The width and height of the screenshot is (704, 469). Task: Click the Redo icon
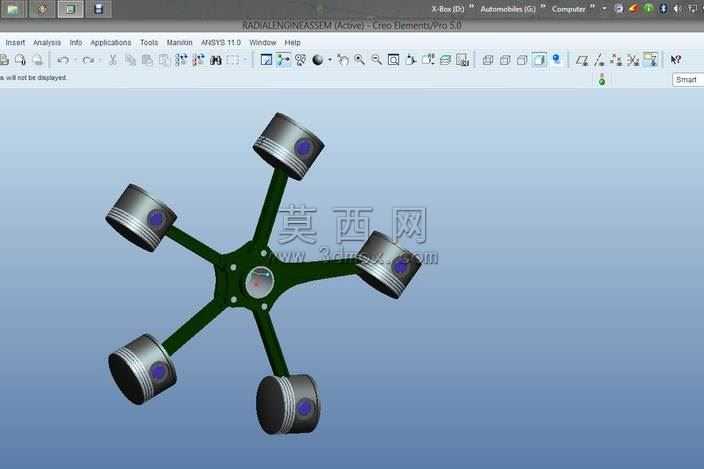click(x=88, y=60)
